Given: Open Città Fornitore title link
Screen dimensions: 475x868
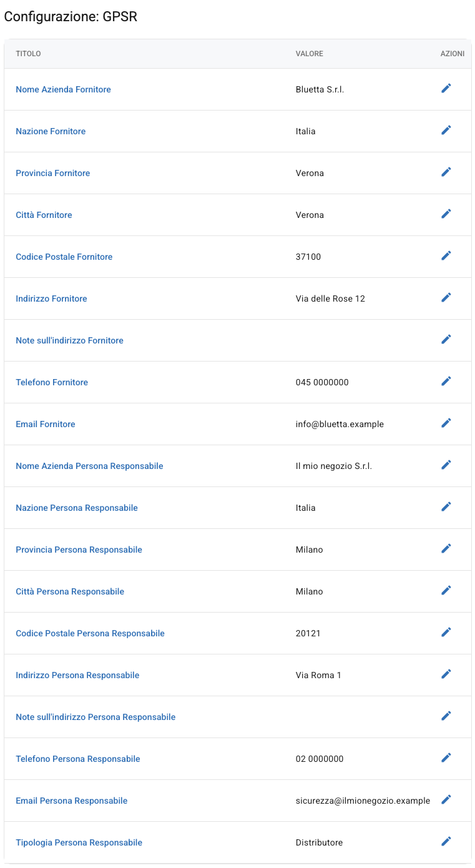Looking at the screenshot, I should click(x=44, y=215).
